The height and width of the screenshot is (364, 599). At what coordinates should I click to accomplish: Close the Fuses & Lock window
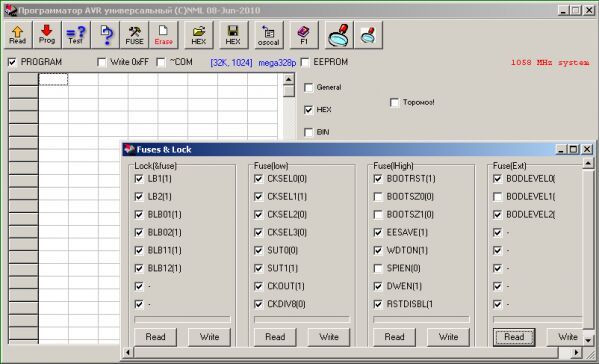click(x=587, y=149)
